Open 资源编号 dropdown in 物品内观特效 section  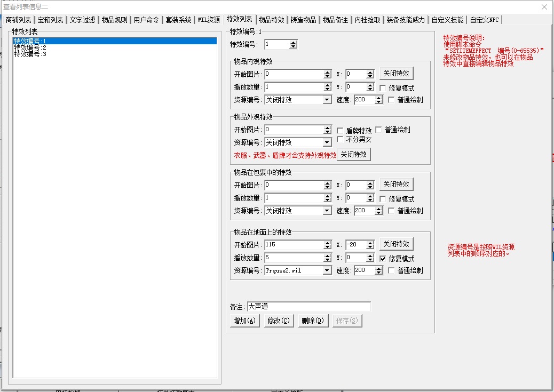(327, 100)
